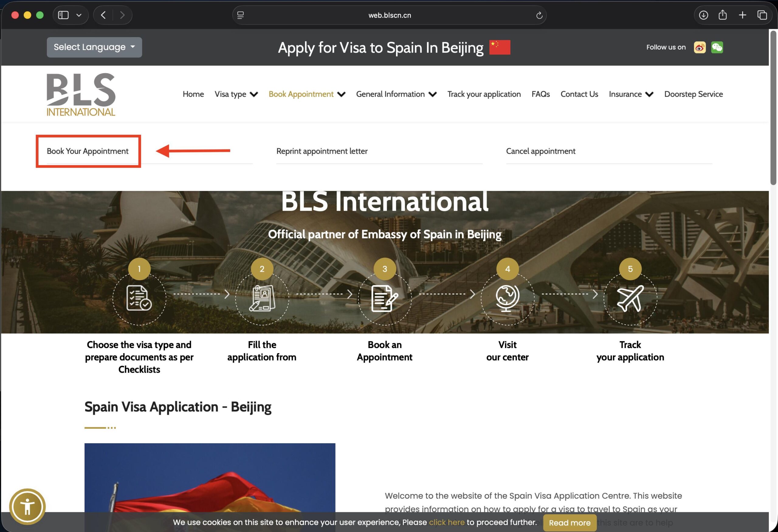Image resolution: width=778 pixels, height=532 pixels.
Task: Open Safari downloads icon
Action: (x=703, y=15)
